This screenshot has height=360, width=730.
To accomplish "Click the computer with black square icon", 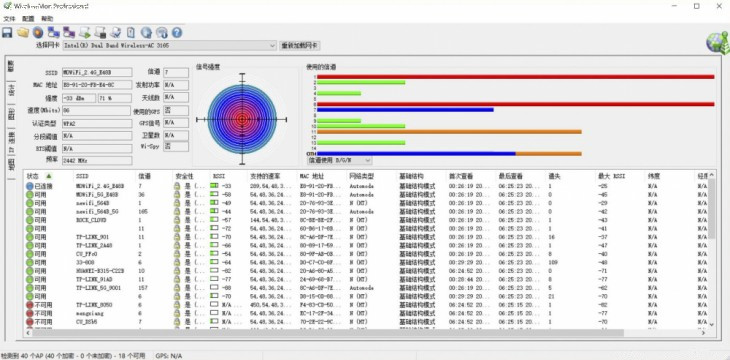I will pos(100,33).
